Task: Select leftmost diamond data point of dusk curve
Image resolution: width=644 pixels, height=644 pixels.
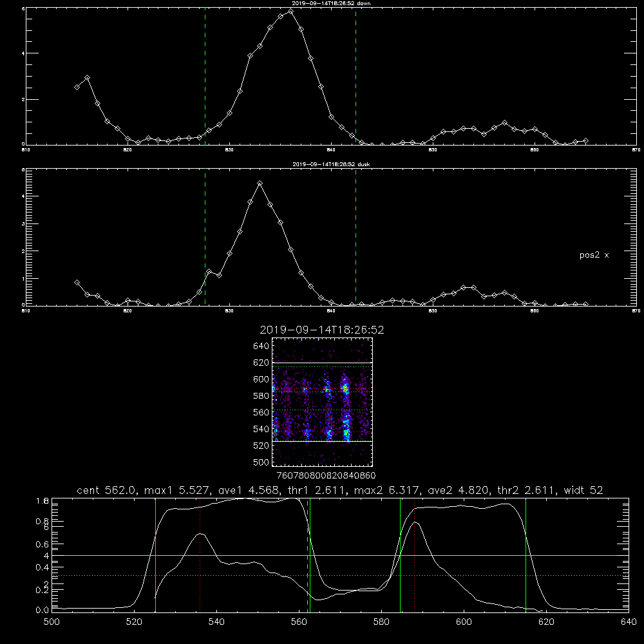Action: click(77, 283)
